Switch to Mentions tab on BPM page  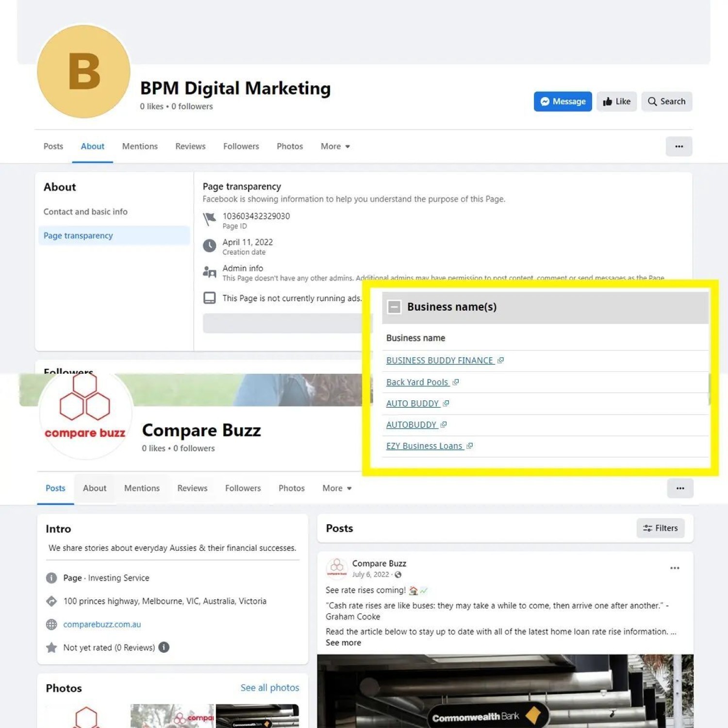coord(140,147)
